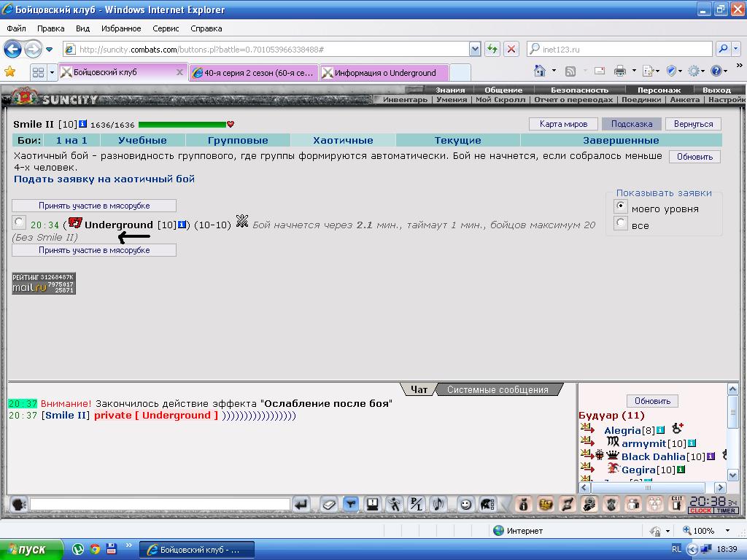Screen dimensions: 747x560
Task: Toggle the TIMER mode label
Action: (726, 510)
